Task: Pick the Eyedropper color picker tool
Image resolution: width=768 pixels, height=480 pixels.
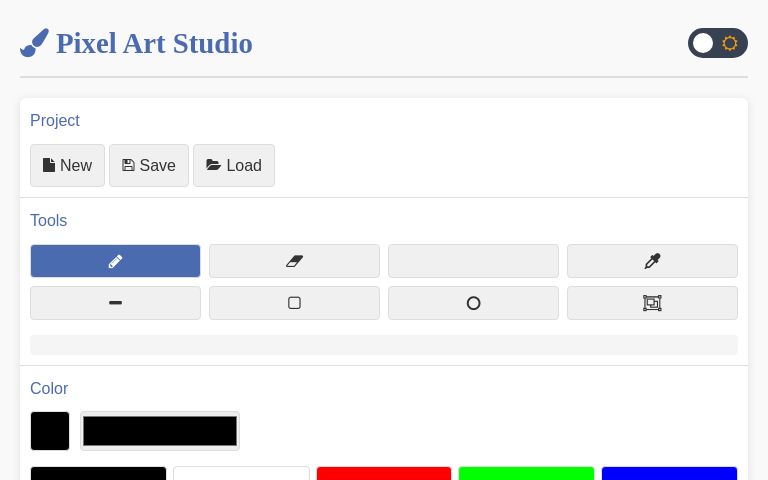Action: [x=652, y=261]
